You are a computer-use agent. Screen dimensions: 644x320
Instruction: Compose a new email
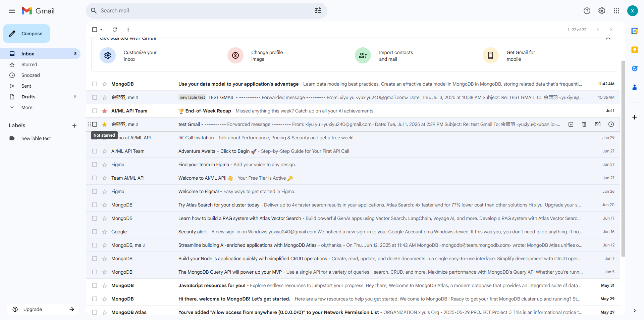click(x=26, y=34)
